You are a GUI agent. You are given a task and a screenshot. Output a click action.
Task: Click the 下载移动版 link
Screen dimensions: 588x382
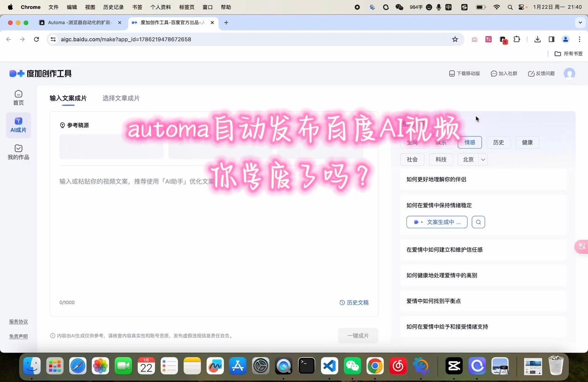pos(464,74)
